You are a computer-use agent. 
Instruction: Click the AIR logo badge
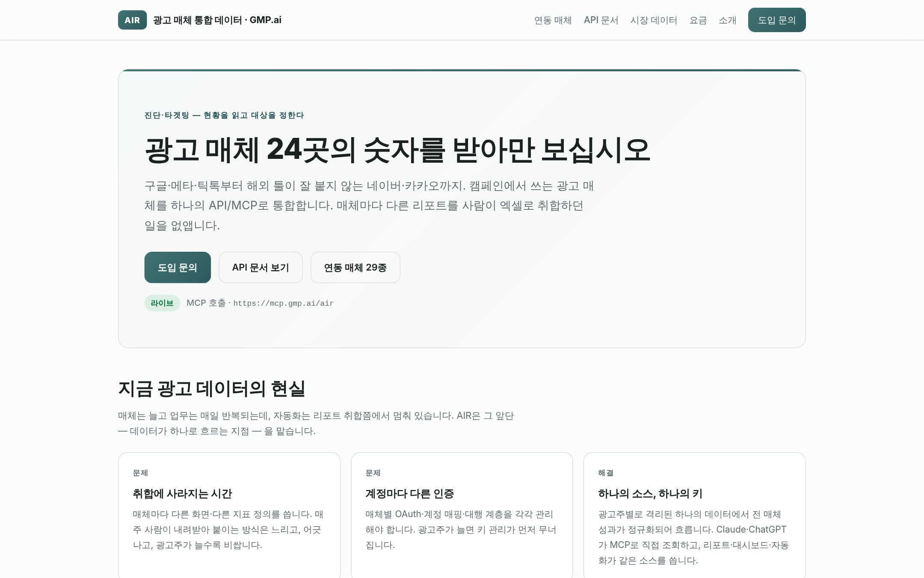132,20
